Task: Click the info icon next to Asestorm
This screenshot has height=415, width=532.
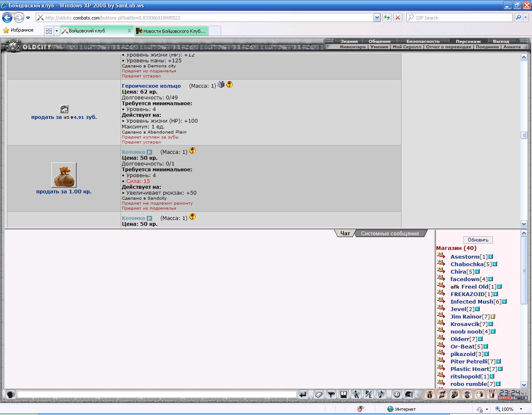Action: (490, 257)
